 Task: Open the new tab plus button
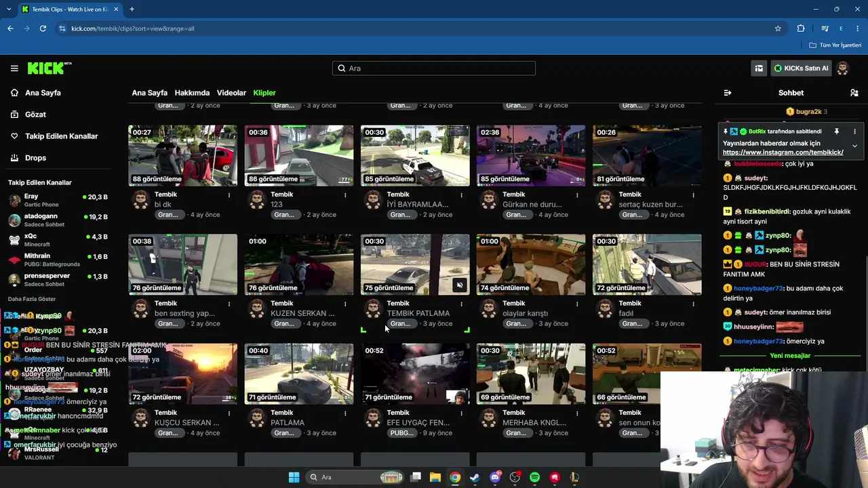pos(132,9)
